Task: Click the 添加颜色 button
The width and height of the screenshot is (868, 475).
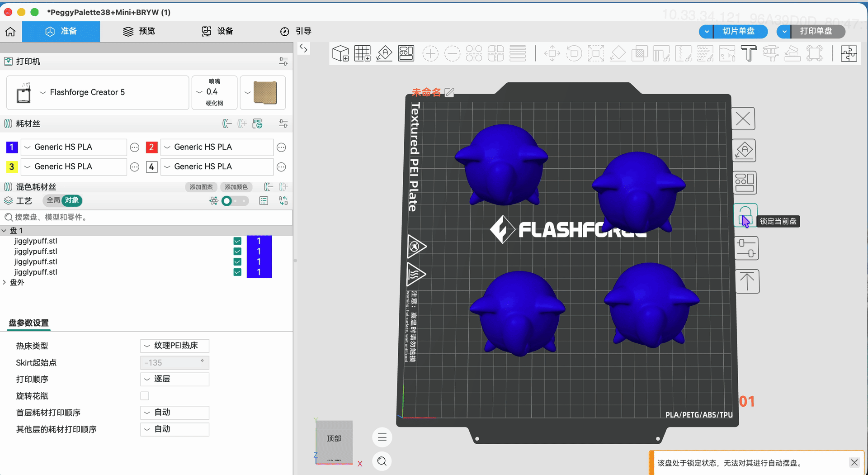Action: (x=236, y=187)
